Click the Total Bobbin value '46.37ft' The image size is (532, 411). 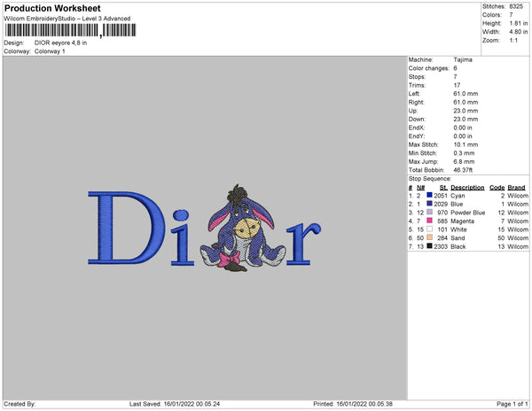(463, 170)
